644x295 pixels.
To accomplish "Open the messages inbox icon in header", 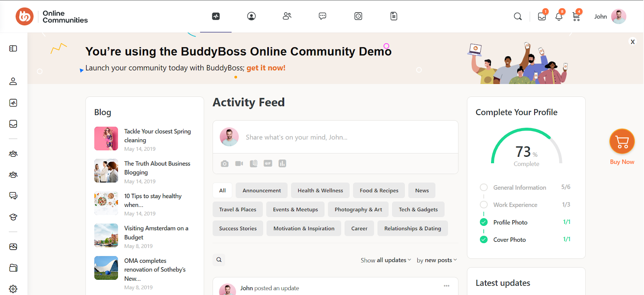I will pos(542,16).
